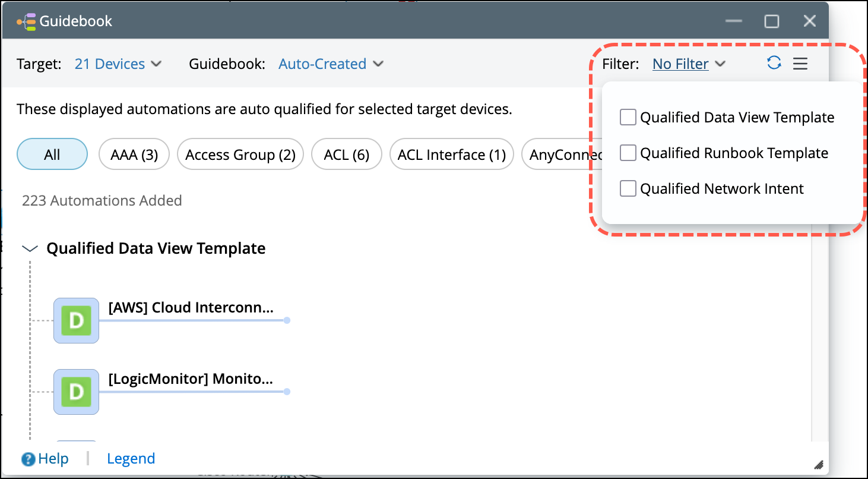Click the Guidebook logo icon in title bar
Image resolution: width=868 pixels, height=479 pixels.
[26, 21]
